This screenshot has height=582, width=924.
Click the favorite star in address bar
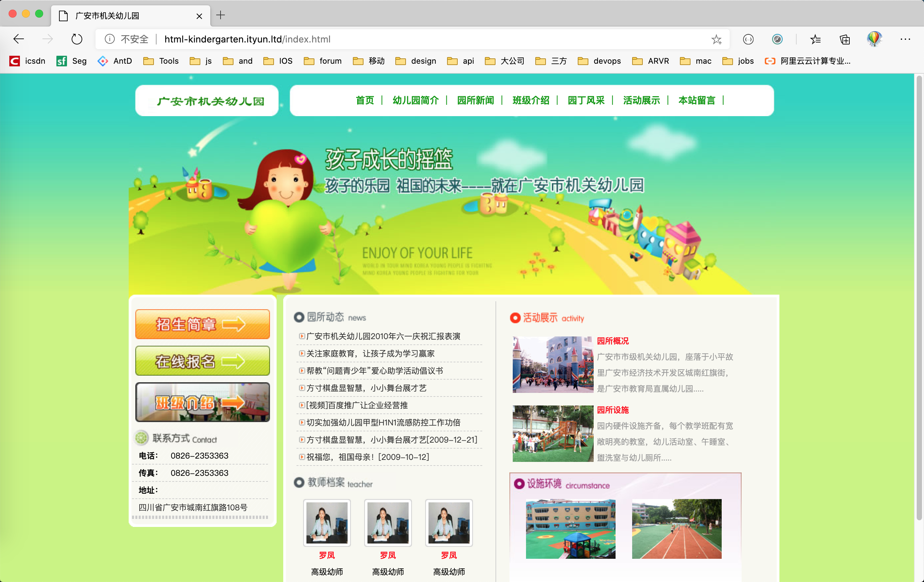tap(716, 39)
